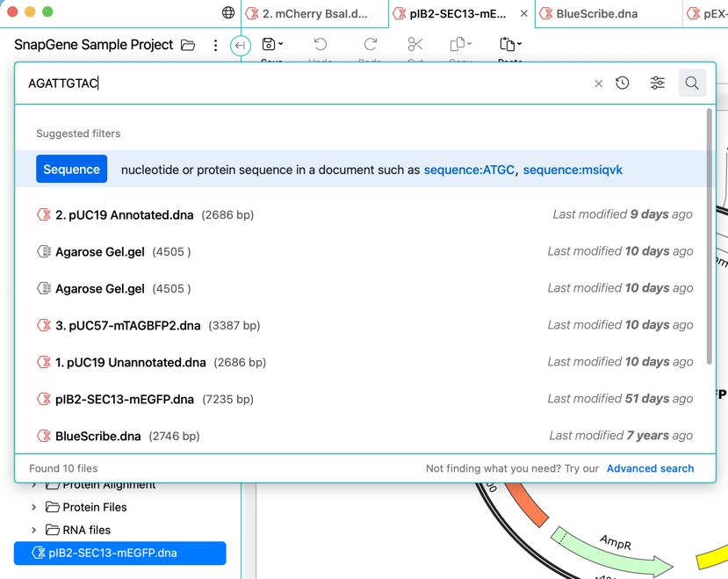The width and height of the screenshot is (728, 579).
Task: Open BlueScribe.dna search result
Action: [364, 436]
